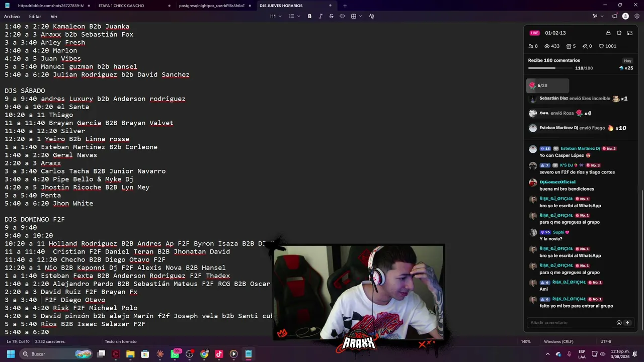Close the DJS JUEVES HORARIOS tab
The height and width of the screenshot is (362, 644).
coord(331,6)
